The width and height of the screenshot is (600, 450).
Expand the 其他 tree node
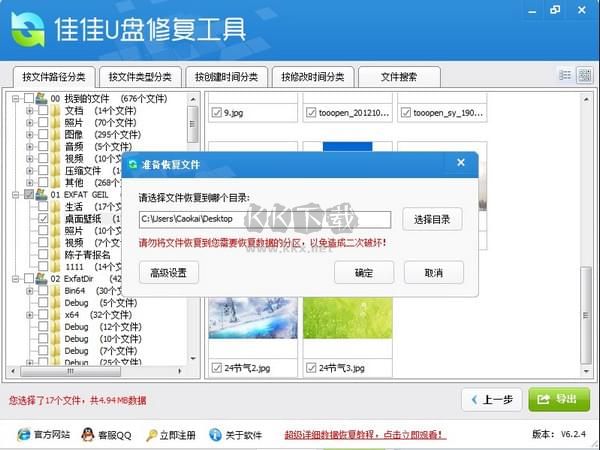click(x=29, y=183)
